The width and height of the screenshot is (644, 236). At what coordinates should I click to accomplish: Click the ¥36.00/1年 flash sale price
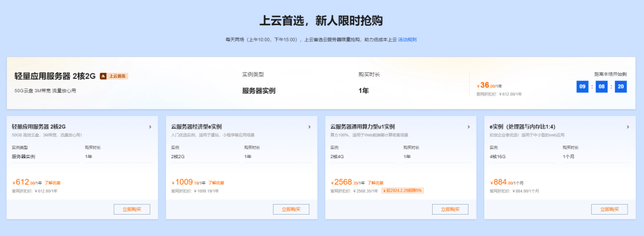pos(489,85)
